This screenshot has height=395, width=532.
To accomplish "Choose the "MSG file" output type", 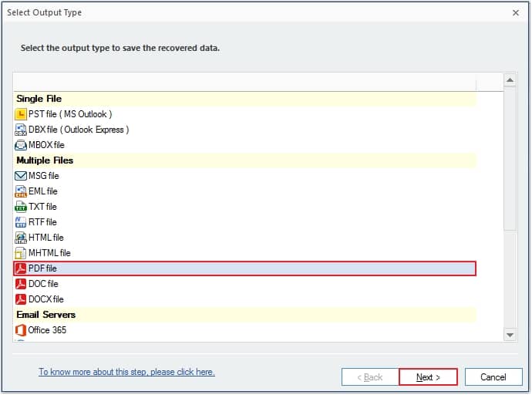I will [x=245, y=176].
